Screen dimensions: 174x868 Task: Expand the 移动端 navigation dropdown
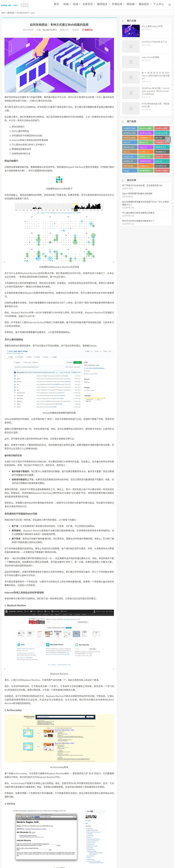coord(131,4)
